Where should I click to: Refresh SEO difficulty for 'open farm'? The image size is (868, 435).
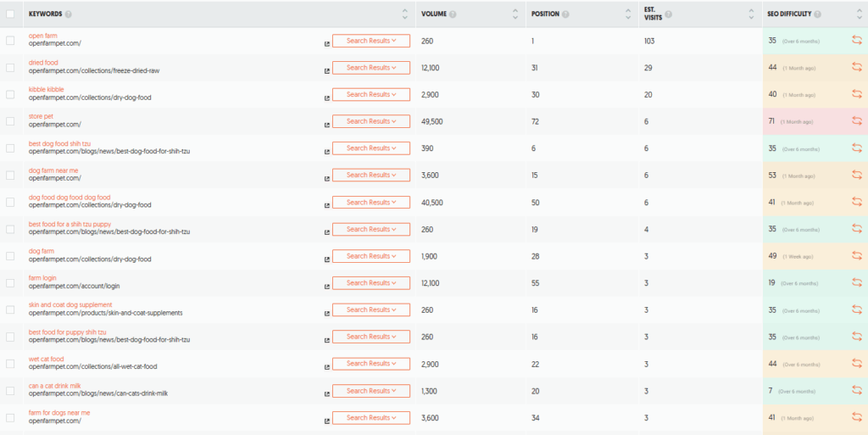856,41
